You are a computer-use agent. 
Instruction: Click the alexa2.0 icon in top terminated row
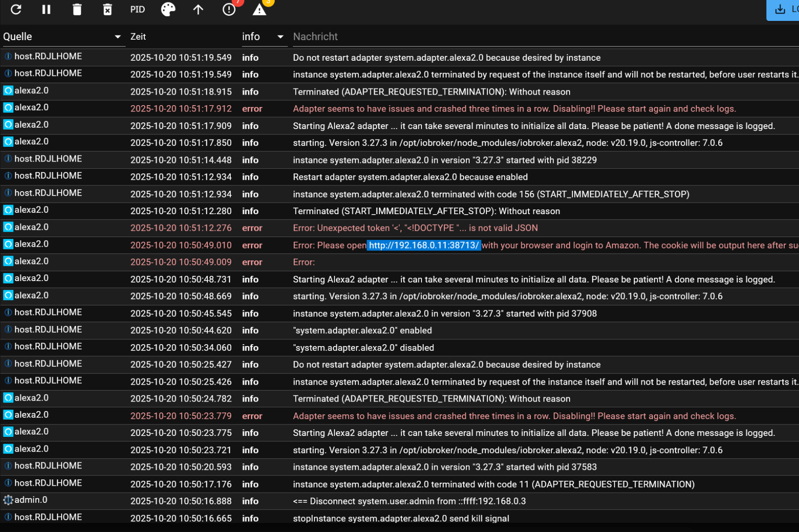[x=8, y=91]
